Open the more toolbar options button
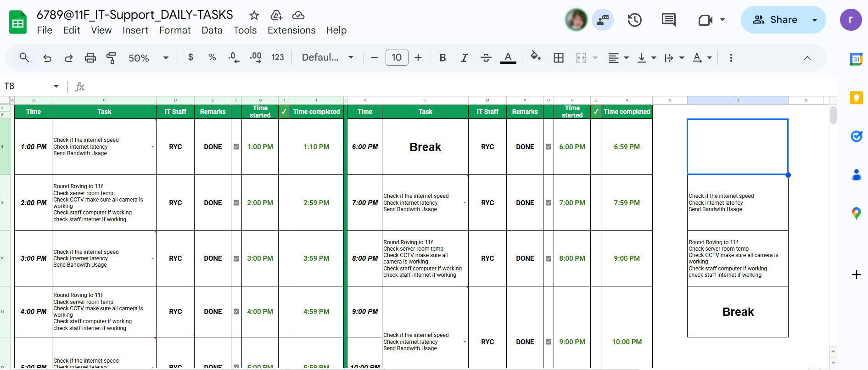This screenshot has width=868, height=370. tap(731, 58)
